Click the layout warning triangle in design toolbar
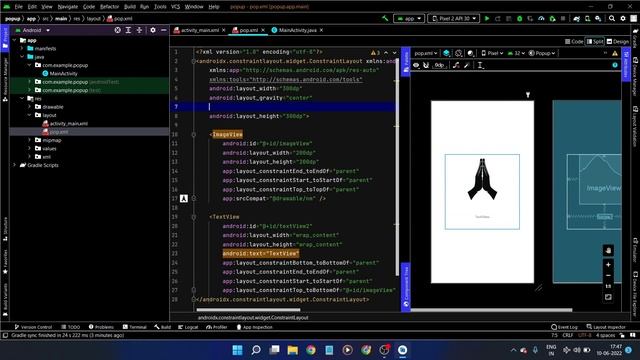 click(x=615, y=53)
